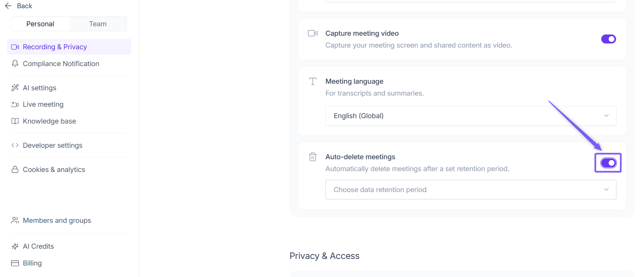Click the Knowledge base book icon
Image resolution: width=644 pixels, height=277 pixels.
[x=15, y=121]
